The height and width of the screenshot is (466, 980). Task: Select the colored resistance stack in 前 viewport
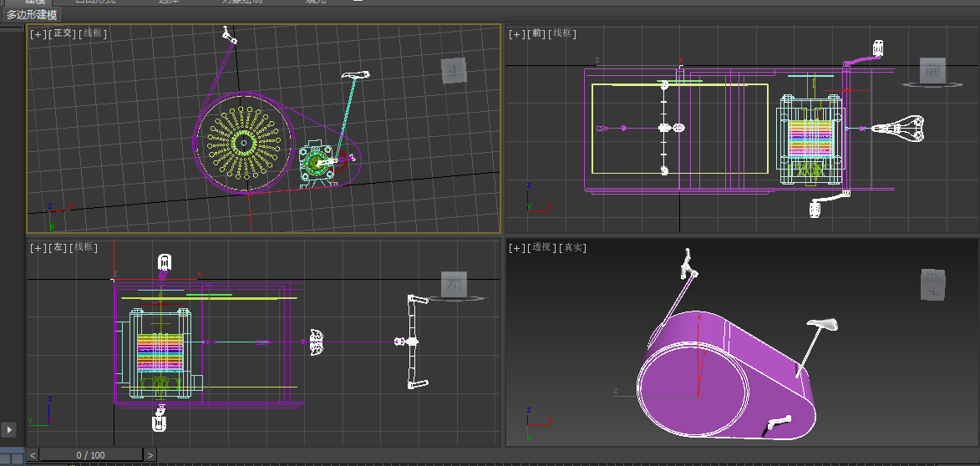pyautogui.click(x=810, y=138)
